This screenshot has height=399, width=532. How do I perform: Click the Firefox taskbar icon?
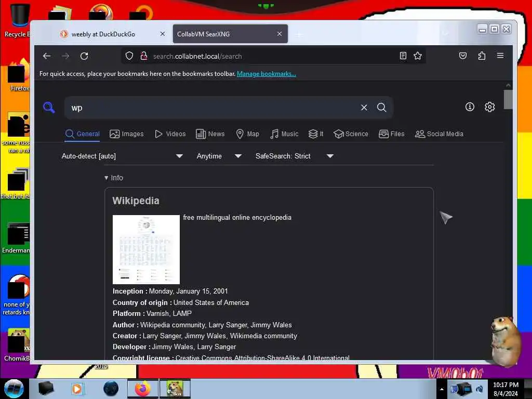(143, 389)
